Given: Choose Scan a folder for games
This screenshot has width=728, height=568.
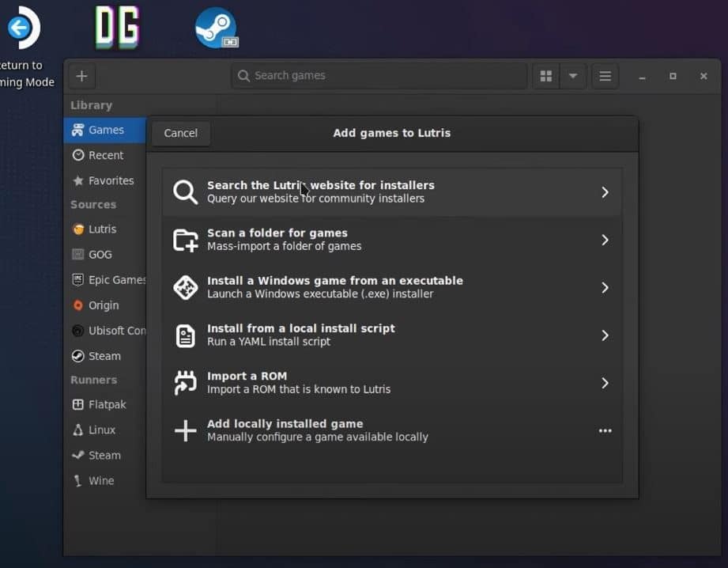Looking at the screenshot, I should [x=392, y=240].
